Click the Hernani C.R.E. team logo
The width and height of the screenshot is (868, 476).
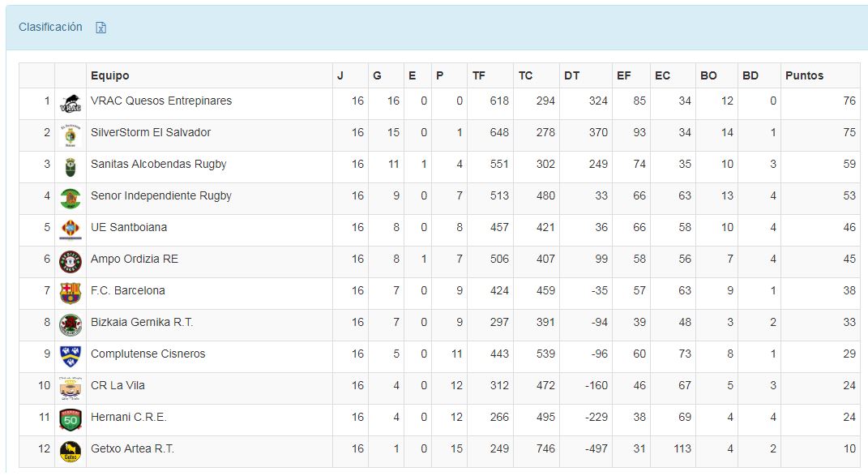click(x=71, y=420)
